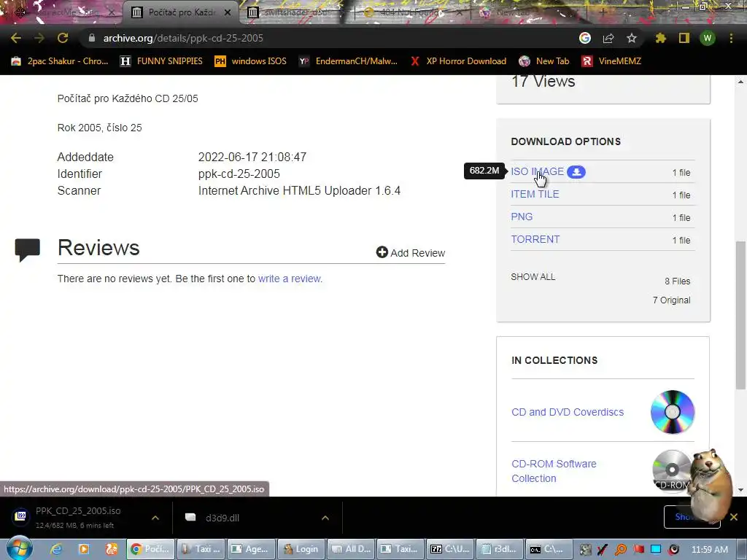Open the media player taskbar icon

(x=83, y=549)
